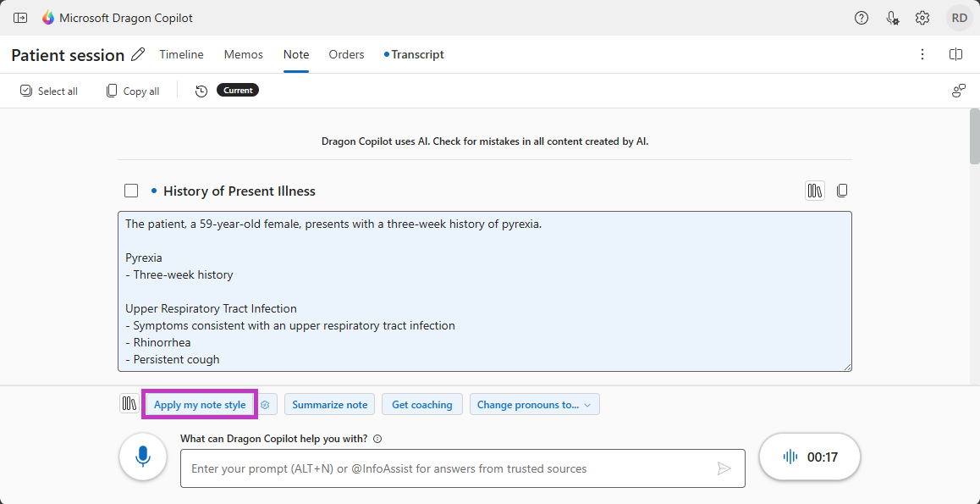Configure note style settings gear

265,405
